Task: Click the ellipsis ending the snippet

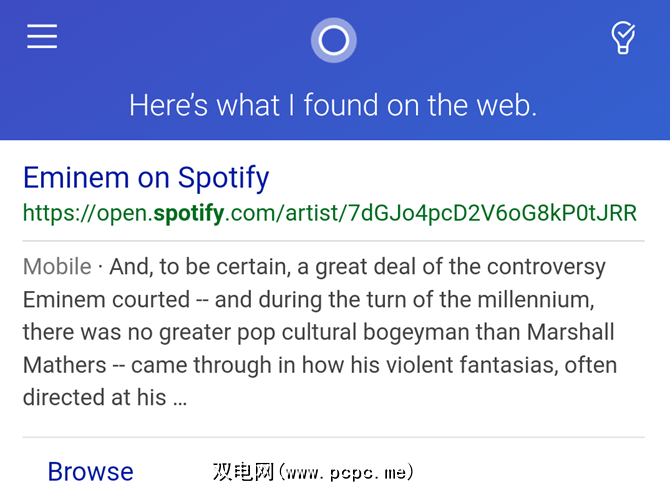Action: click(178, 398)
